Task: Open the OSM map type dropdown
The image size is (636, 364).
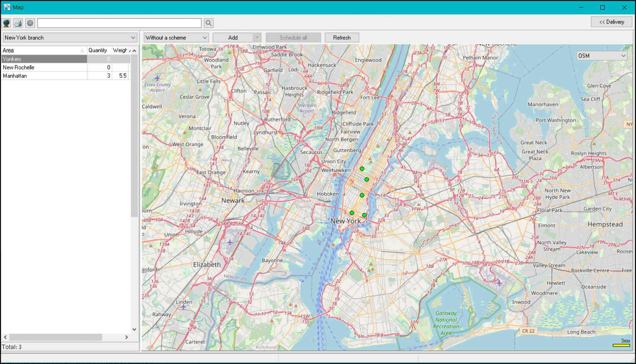Action: 602,56
